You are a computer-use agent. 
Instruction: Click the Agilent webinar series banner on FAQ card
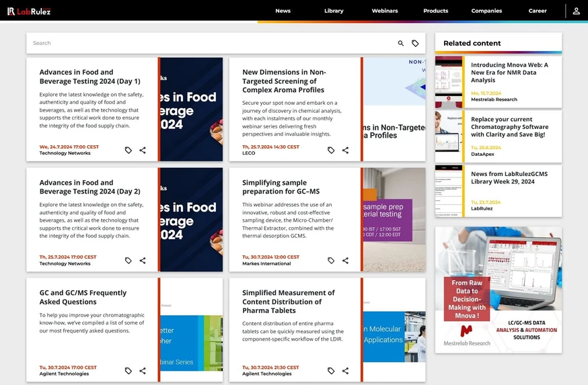point(191,330)
